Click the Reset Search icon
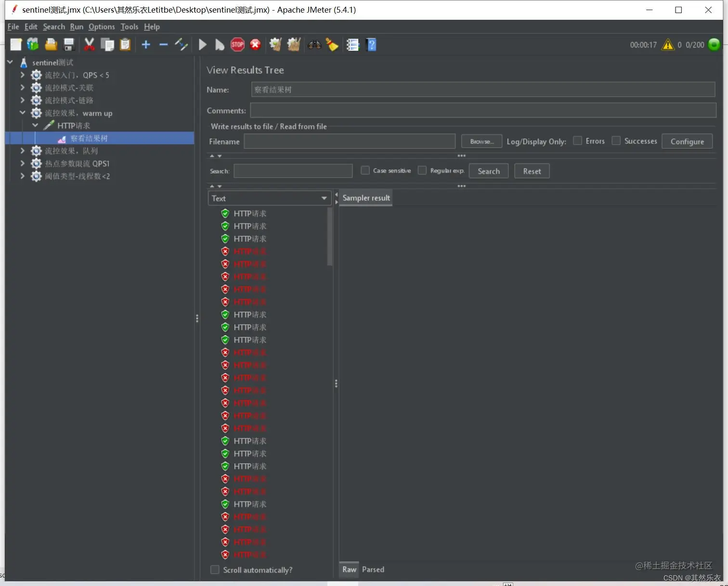This screenshot has width=728, height=586. pyautogui.click(x=332, y=45)
